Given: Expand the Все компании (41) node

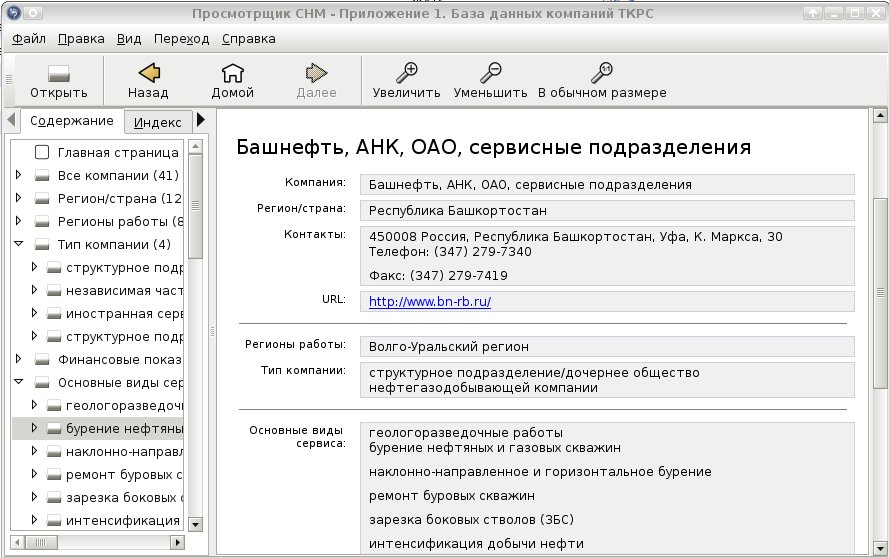Looking at the screenshot, I should [x=18, y=175].
